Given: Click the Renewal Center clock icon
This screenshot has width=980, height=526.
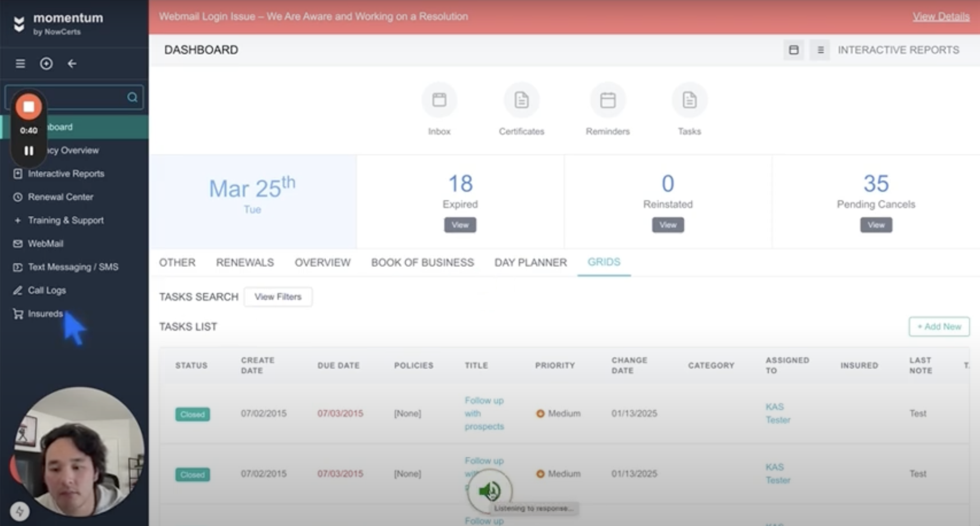Looking at the screenshot, I should click(17, 197).
